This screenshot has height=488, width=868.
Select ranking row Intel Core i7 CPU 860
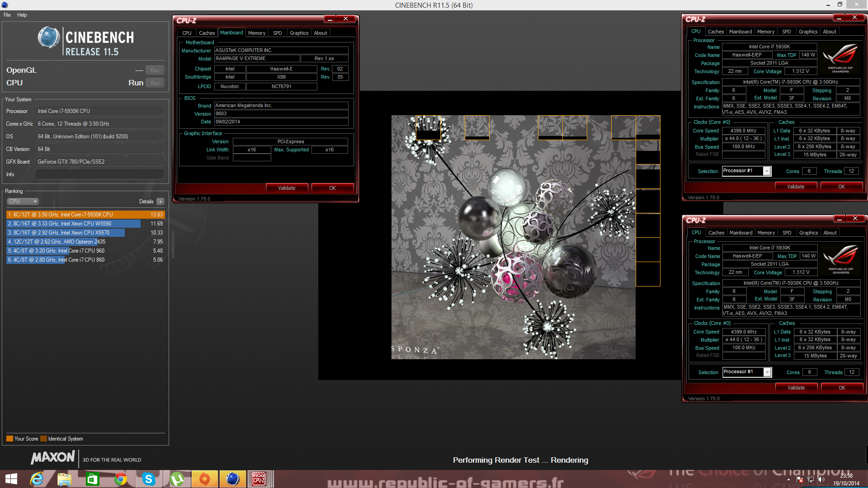[85, 260]
